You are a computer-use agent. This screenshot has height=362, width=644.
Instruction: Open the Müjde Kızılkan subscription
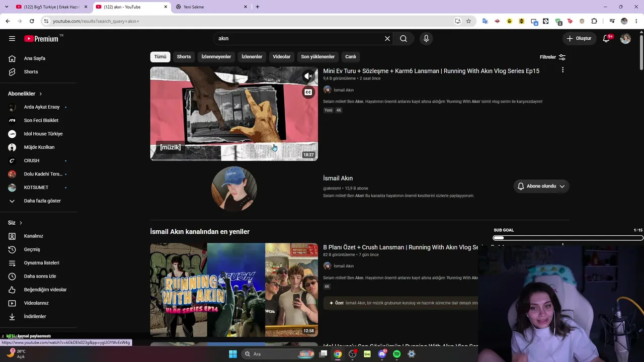click(39, 147)
